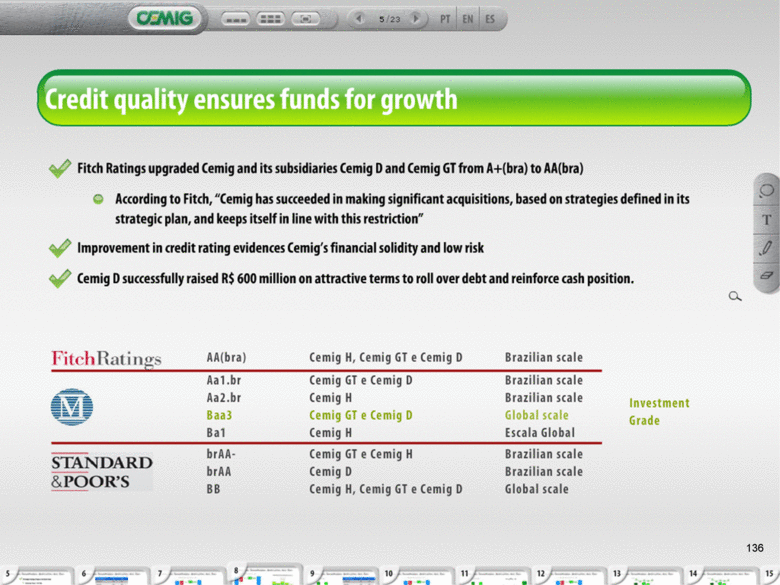Click the 5/23 slide counter
The width and height of the screenshot is (780, 585).
tap(389, 19)
